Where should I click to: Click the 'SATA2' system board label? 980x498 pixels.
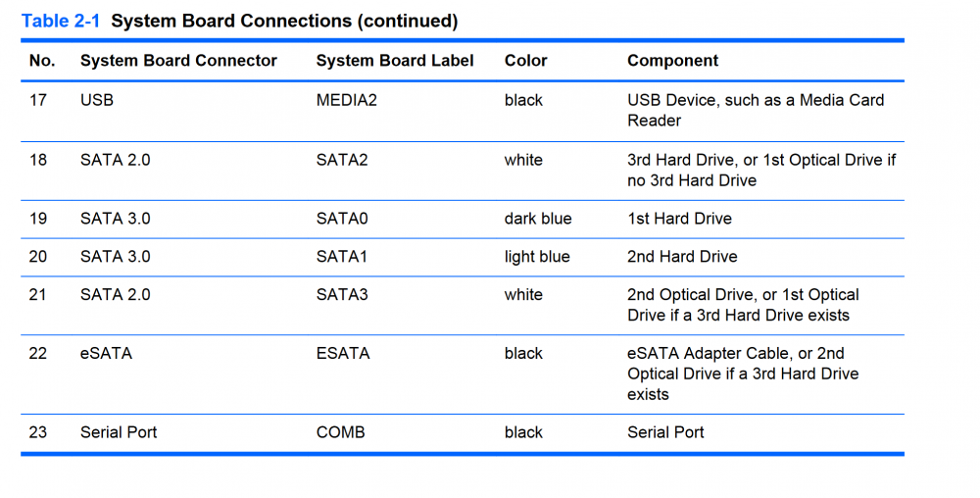(x=342, y=160)
